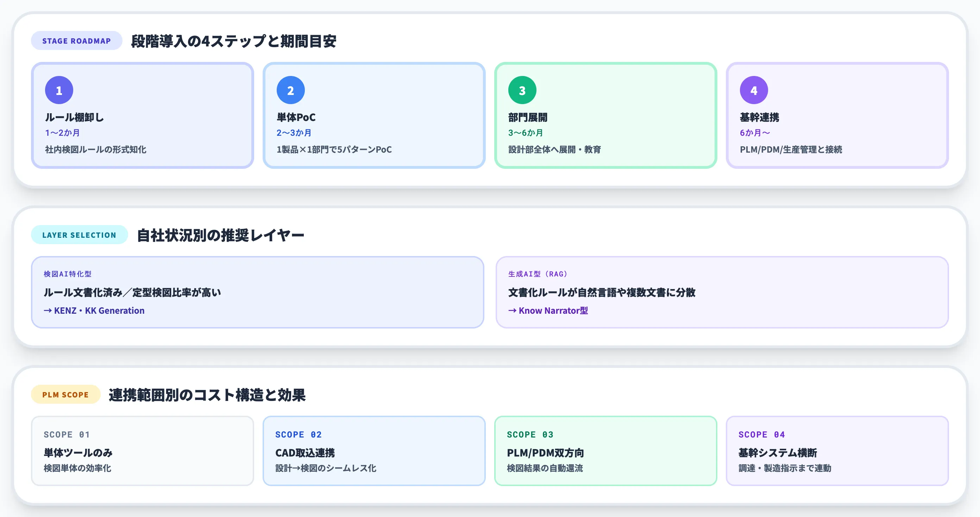Click ルール文書化済み／定型検図比率が高い heading

[132, 292]
